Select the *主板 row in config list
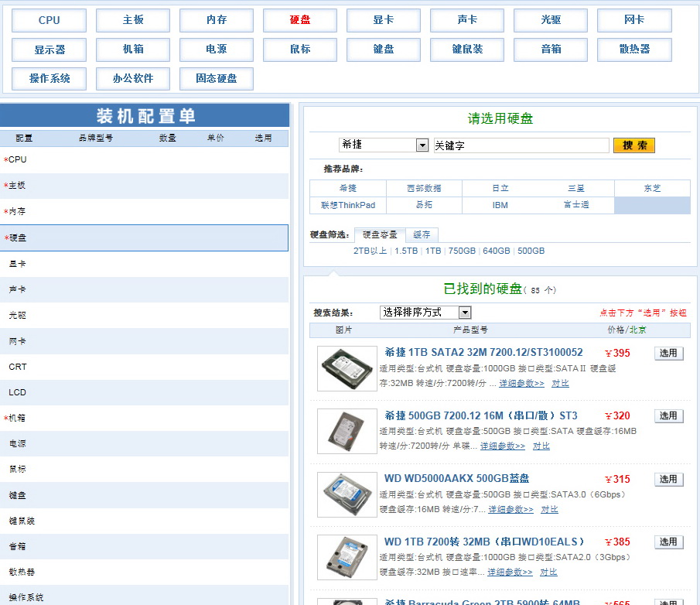The image size is (700, 605). (144, 186)
